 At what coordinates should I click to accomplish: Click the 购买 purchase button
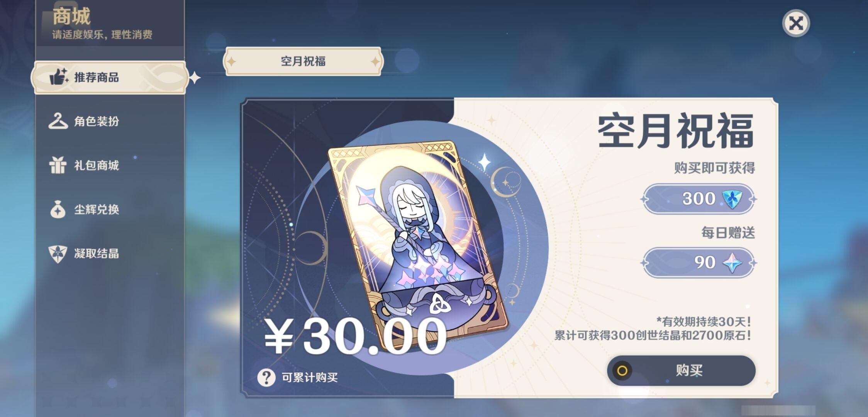[x=681, y=370]
